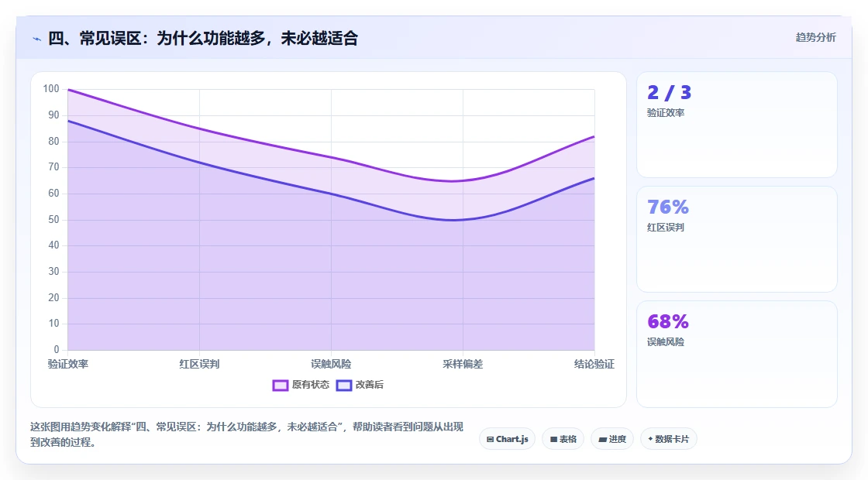
Task: Toggle the 原有状态 legend swatch
Action: coord(280,386)
